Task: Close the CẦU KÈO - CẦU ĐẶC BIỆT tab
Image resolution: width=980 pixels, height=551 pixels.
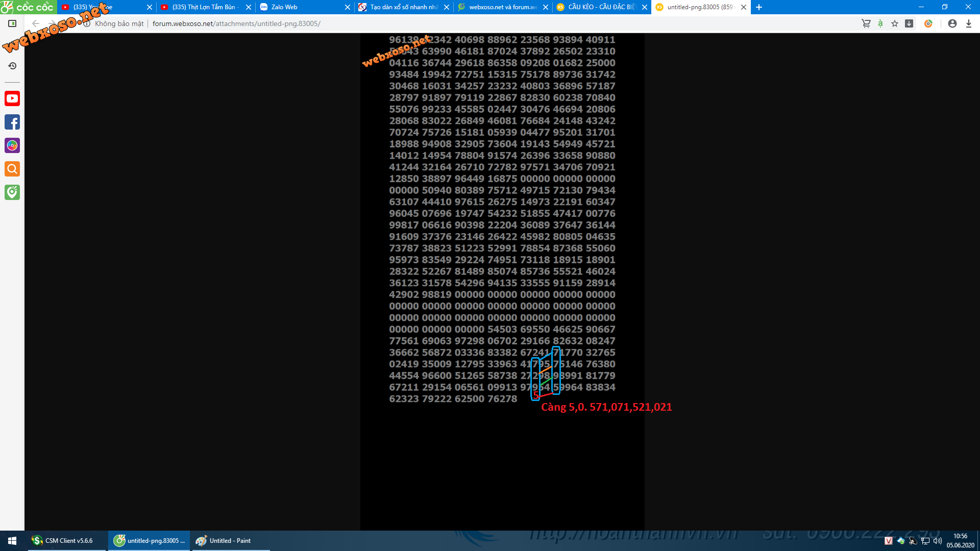Action: [645, 7]
